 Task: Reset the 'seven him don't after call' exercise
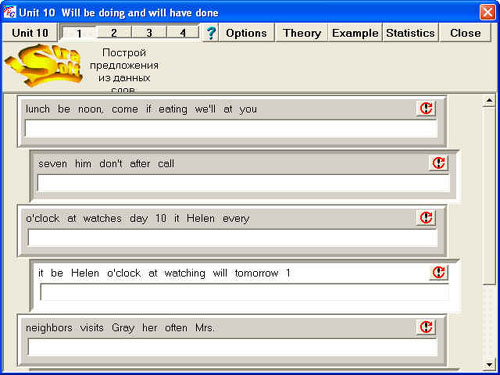438,163
